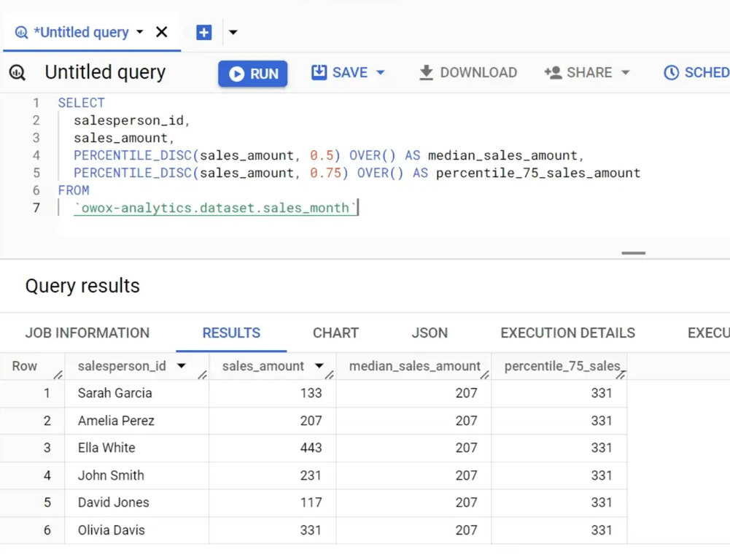Viewport: 730px width, 560px height.
Task: Expand the SAVE dropdown arrow
Action: (x=381, y=73)
